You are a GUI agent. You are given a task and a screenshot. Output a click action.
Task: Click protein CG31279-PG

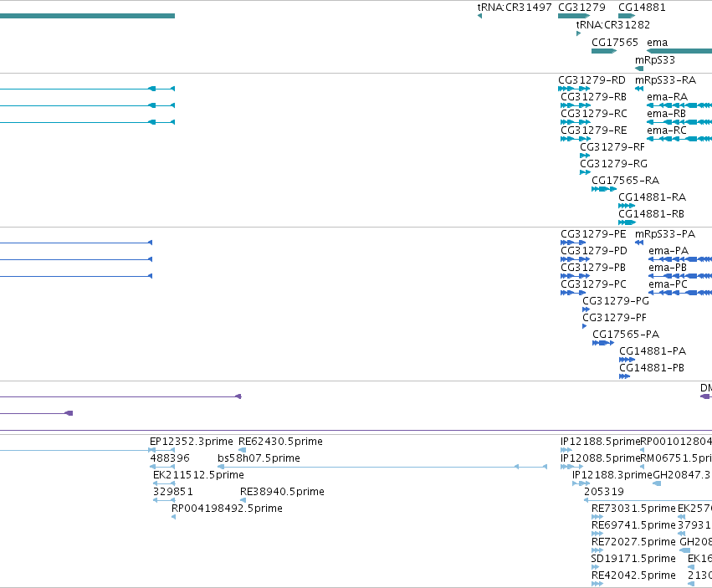(x=616, y=301)
